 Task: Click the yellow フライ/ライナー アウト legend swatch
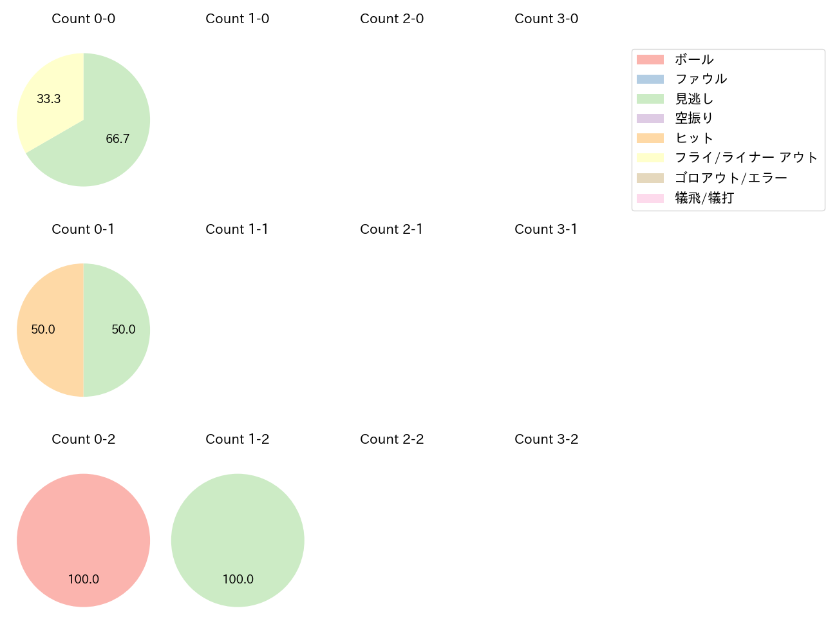point(650,158)
